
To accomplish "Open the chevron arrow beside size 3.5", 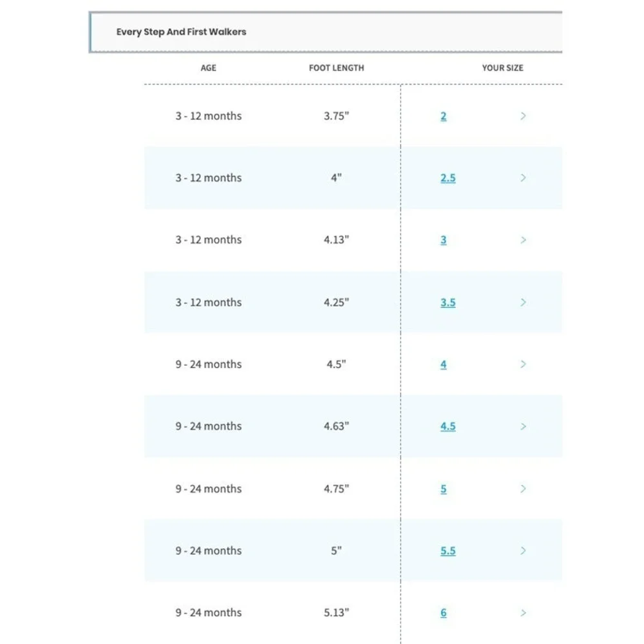I will pyautogui.click(x=523, y=302).
